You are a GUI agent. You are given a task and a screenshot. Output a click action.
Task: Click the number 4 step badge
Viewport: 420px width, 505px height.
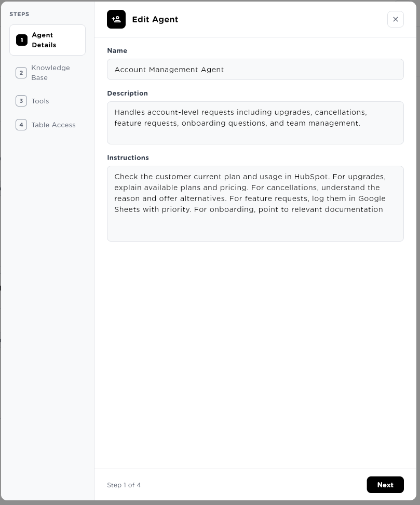pyautogui.click(x=21, y=125)
